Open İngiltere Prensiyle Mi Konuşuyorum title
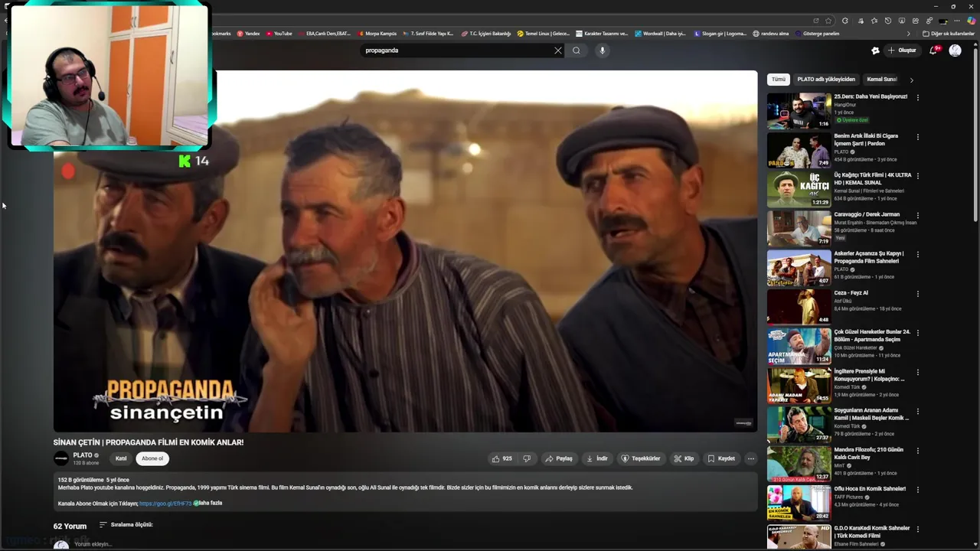 coord(870,375)
